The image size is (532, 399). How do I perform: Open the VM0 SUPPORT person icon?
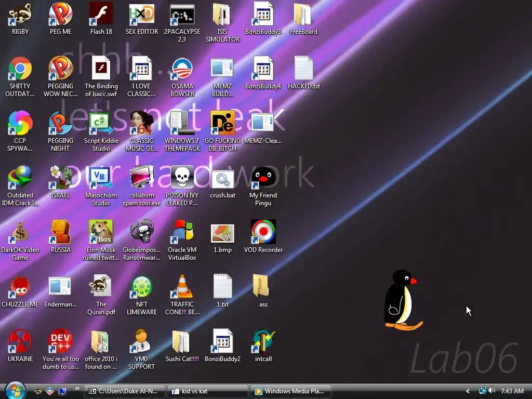[x=141, y=341]
